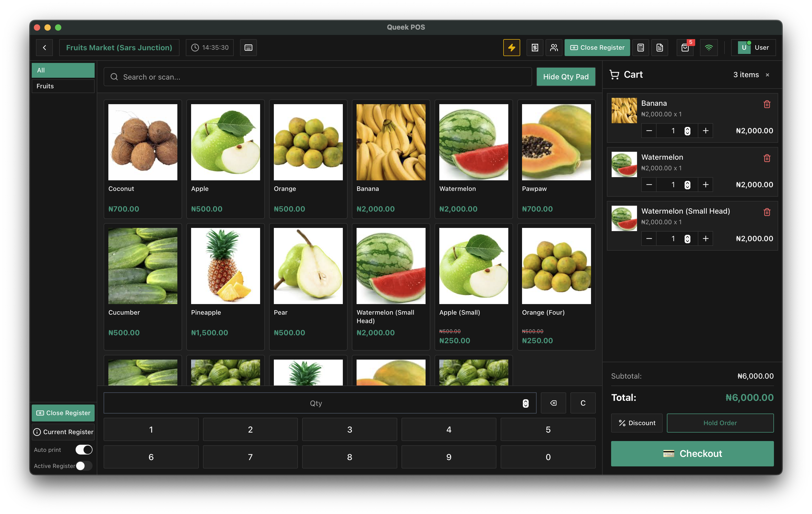Increase Watermelon (Small Head) quantity

[x=705, y=238]
